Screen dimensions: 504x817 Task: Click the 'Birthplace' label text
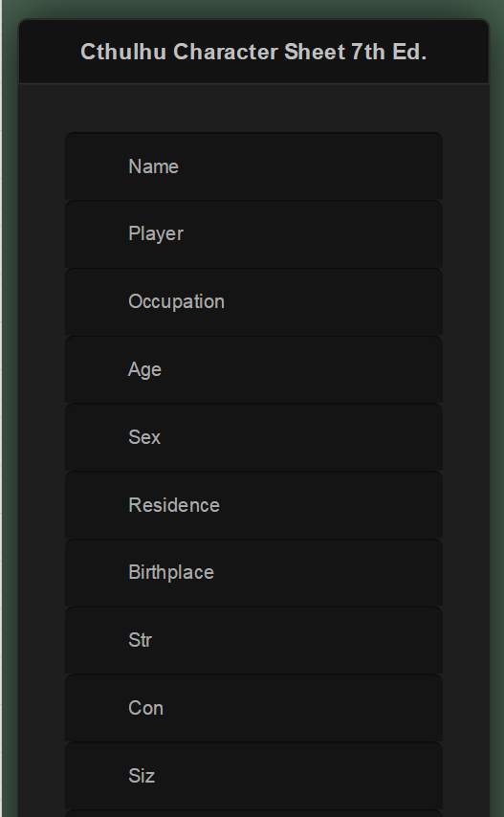pos(171,573)
